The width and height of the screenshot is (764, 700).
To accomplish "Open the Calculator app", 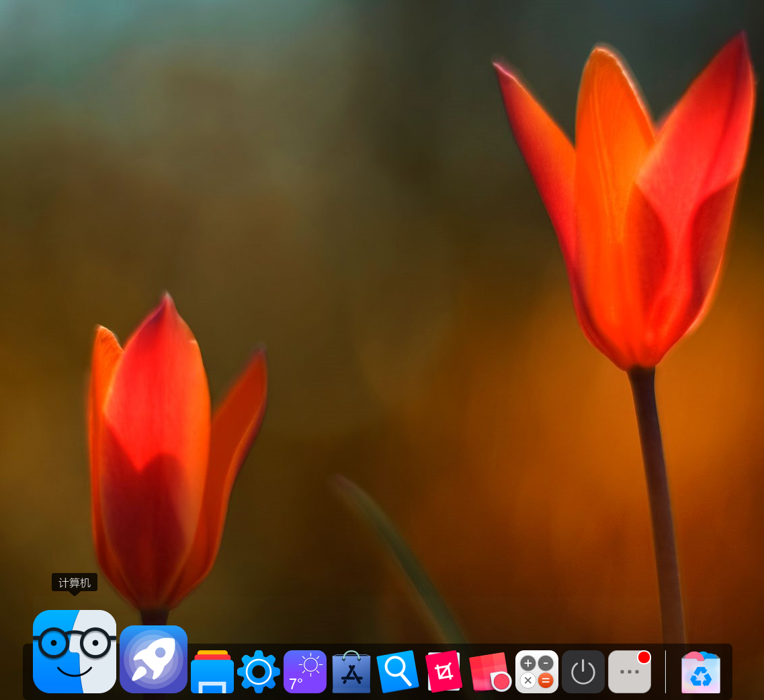I will 537,672.
